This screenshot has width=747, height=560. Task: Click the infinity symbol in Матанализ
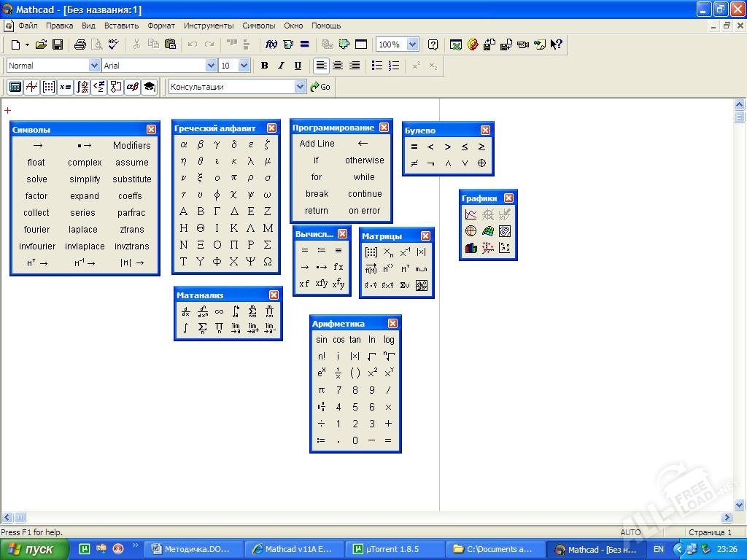coord(219,312)
